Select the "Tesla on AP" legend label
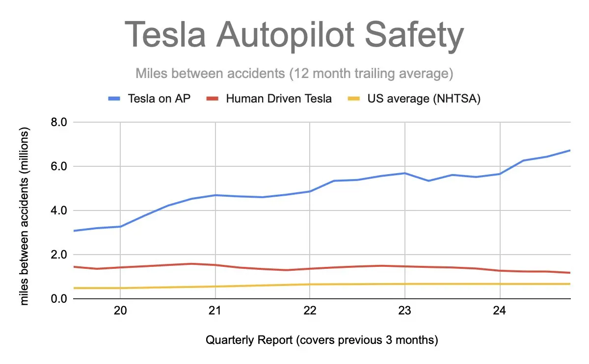Screen dimensions: 589x364 [159, 99]
